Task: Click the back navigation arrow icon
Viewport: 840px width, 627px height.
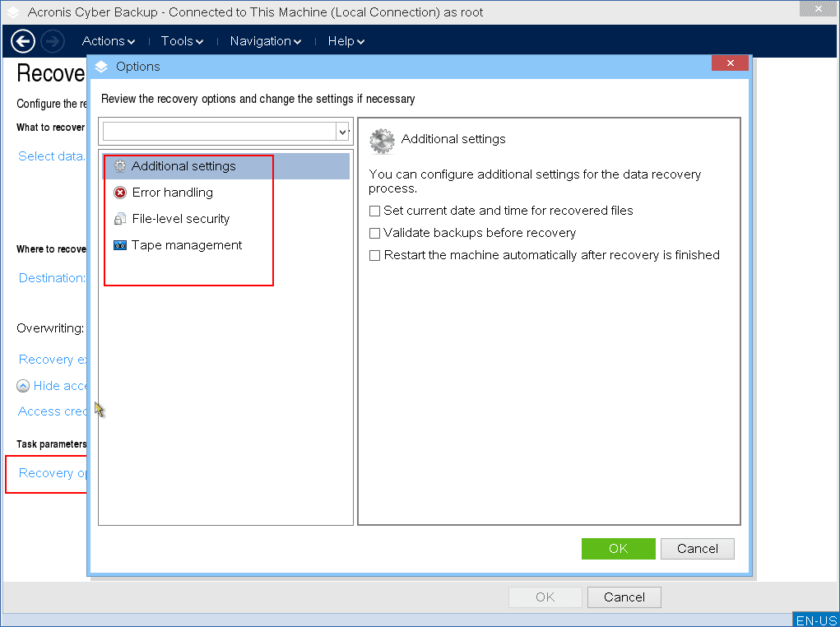Action: (x=23, y=40)
